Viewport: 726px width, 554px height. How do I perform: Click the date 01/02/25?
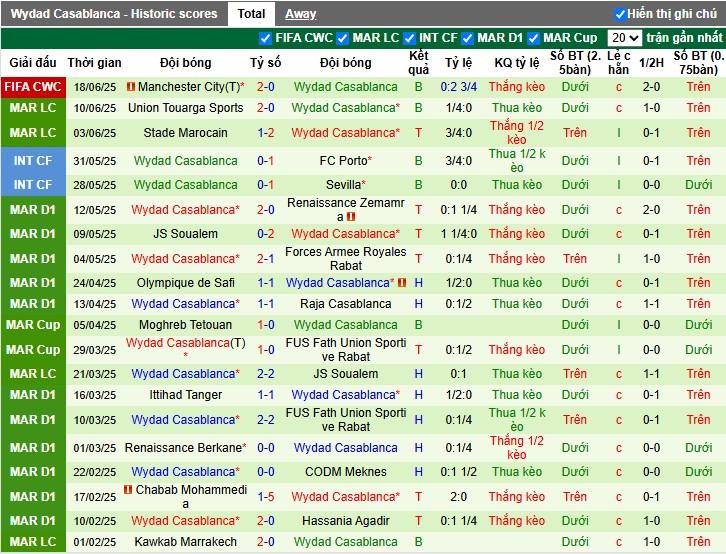94,542
